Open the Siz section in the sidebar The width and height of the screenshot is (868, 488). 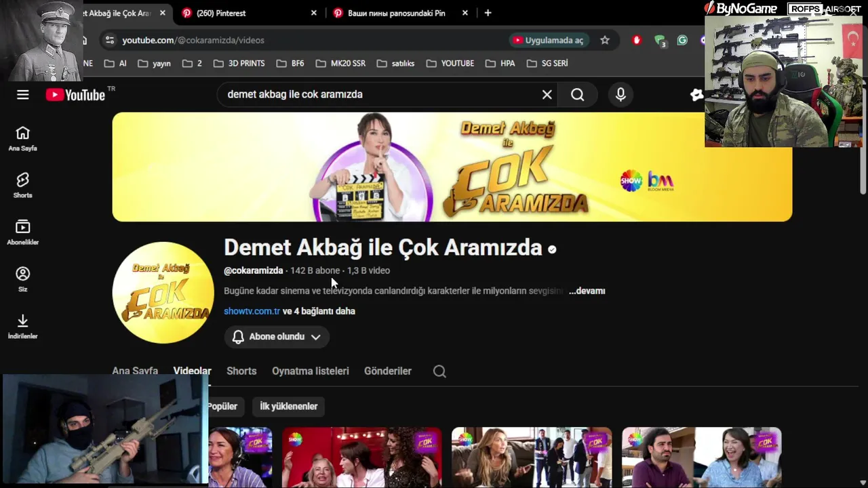tap(22, 279)
